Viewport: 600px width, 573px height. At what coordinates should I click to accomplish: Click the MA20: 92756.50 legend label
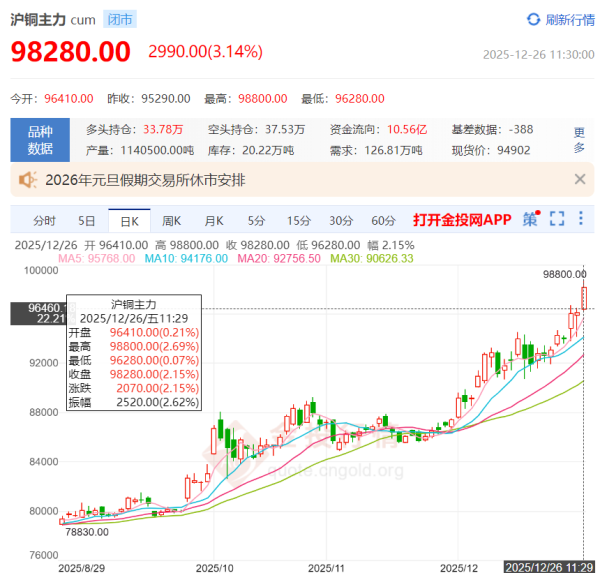[x=279, y=258]
